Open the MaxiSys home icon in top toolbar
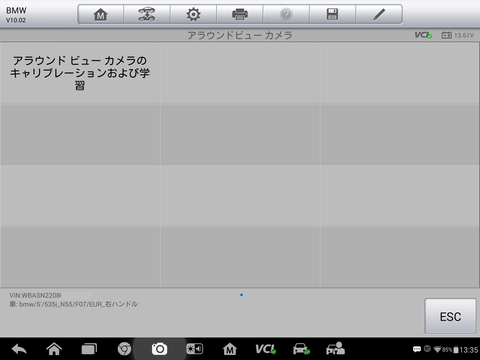480x360 pixels. [100, 14]
